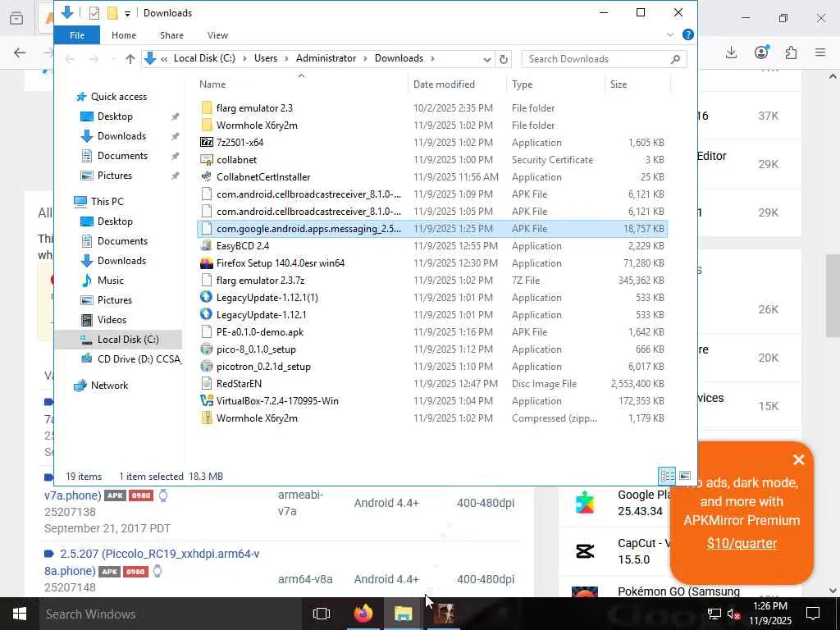The height and width of the screenshot is (630, 840).
Task: Select the LegacyUpdate-1.12.1(1) icon
Action: (x=206, y=297)
